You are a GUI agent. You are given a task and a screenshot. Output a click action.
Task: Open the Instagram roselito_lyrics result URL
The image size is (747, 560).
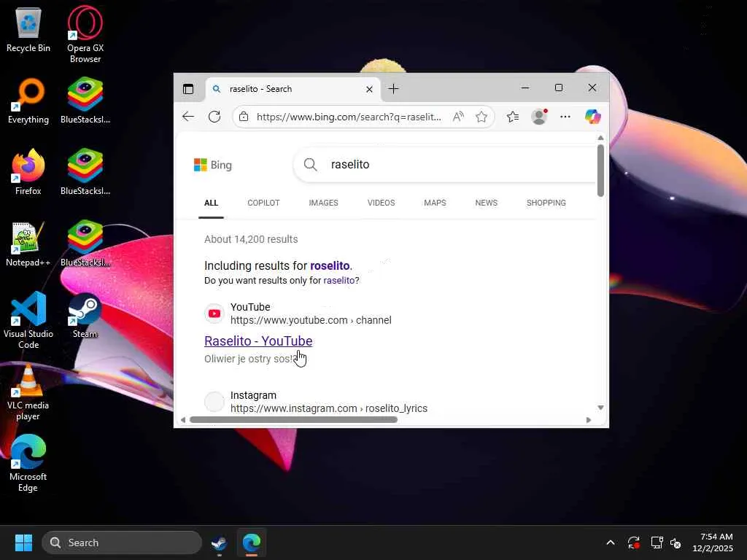329,408
